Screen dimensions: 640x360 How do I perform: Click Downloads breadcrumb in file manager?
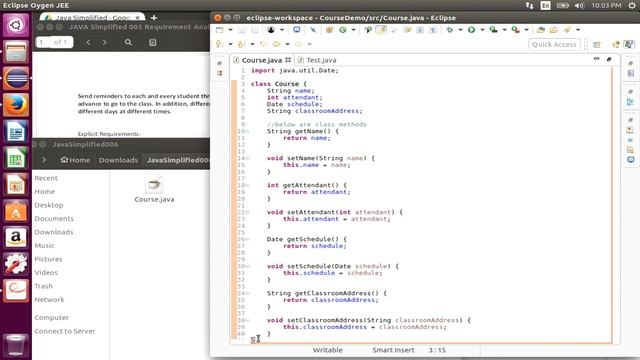pyautogui.click(x=118, y=160)
